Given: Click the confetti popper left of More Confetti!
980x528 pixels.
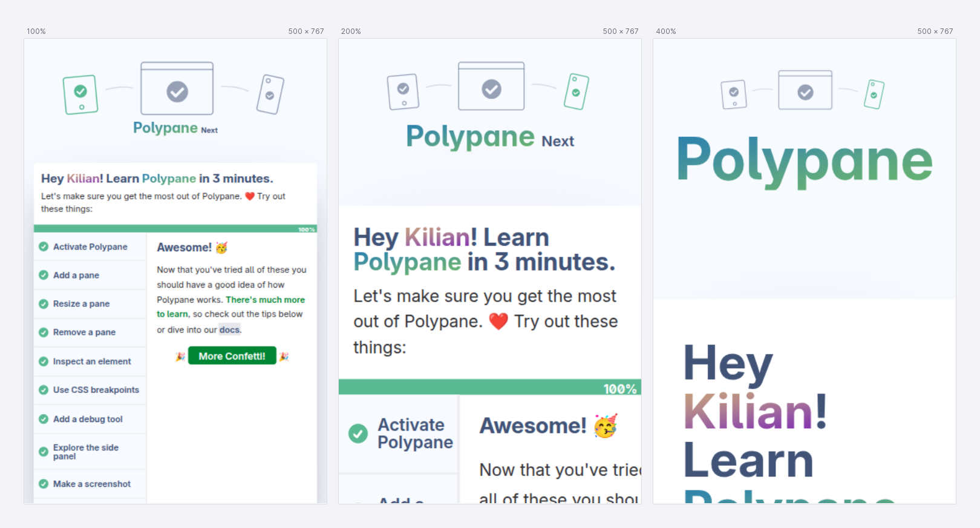Looking at the screenshot, I should click(180, 357).
